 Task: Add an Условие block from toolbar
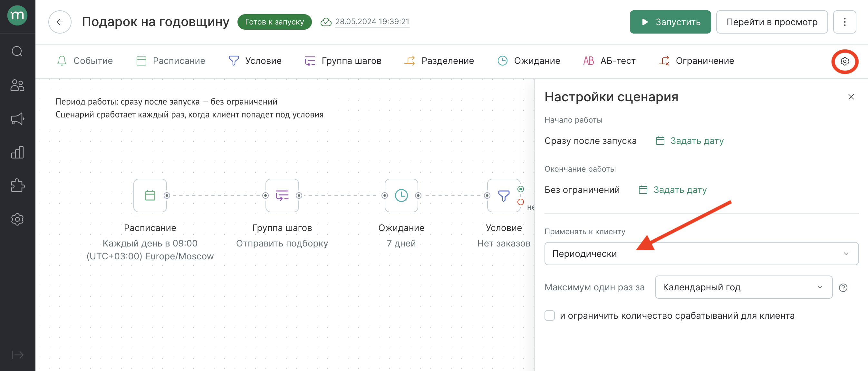click(255, 61)
